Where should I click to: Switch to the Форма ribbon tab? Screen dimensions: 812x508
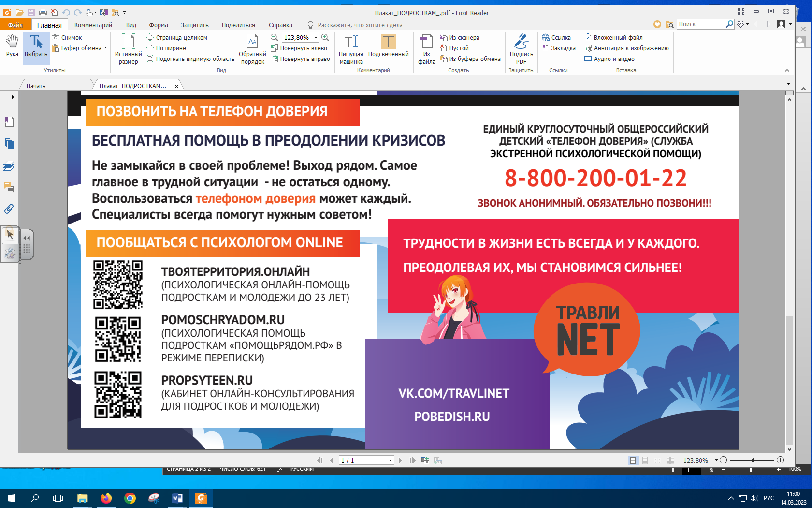pos(159,25)
